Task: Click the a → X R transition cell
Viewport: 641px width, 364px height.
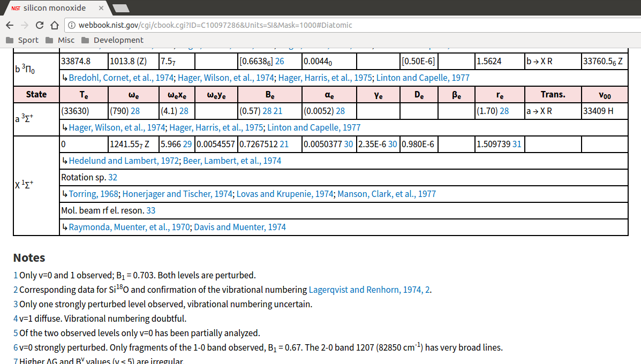Action: pyautogui.click(x=553, y=111)
